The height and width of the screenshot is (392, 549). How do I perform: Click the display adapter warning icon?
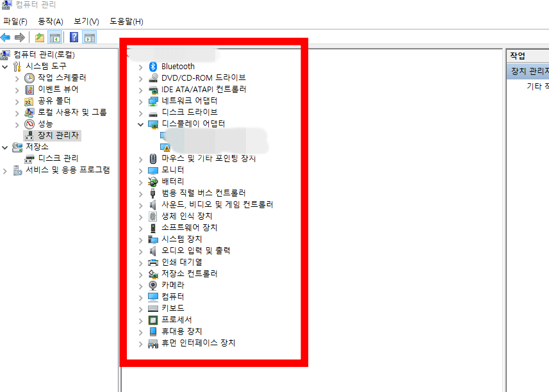(x=165, y=147)
